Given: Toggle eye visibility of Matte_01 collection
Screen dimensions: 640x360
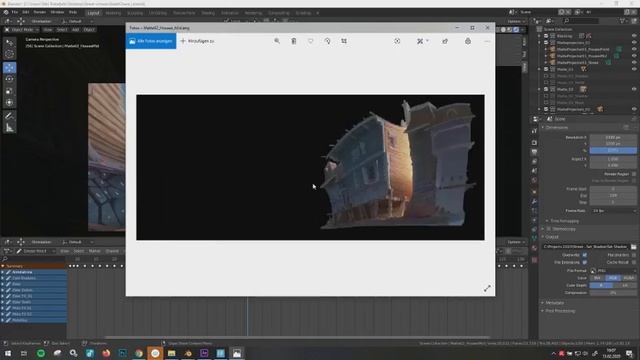Looking at the screenshot, I should 634,69.
